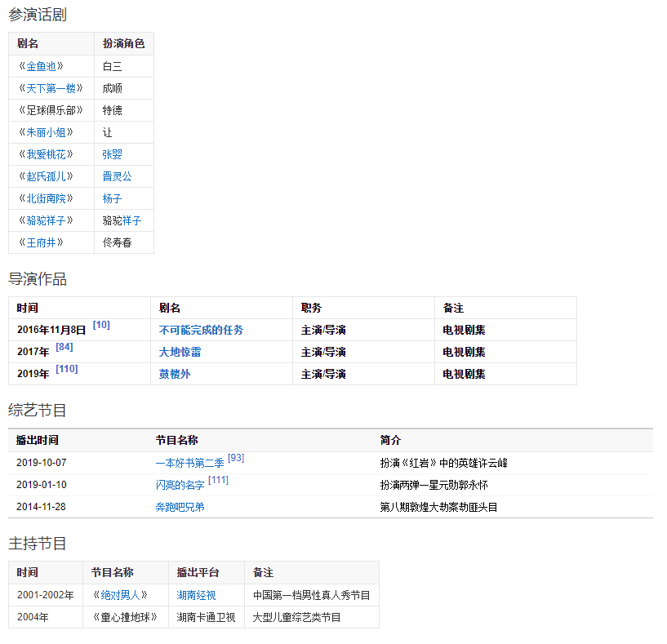This screenshot has height=644, width=667.
Task: Click citation reference [10]
Action: 101,325
